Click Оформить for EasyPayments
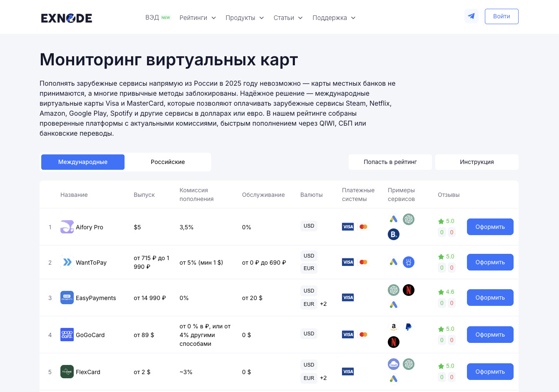The width and height of the screenshot is (559, 392). click(490, 298)
